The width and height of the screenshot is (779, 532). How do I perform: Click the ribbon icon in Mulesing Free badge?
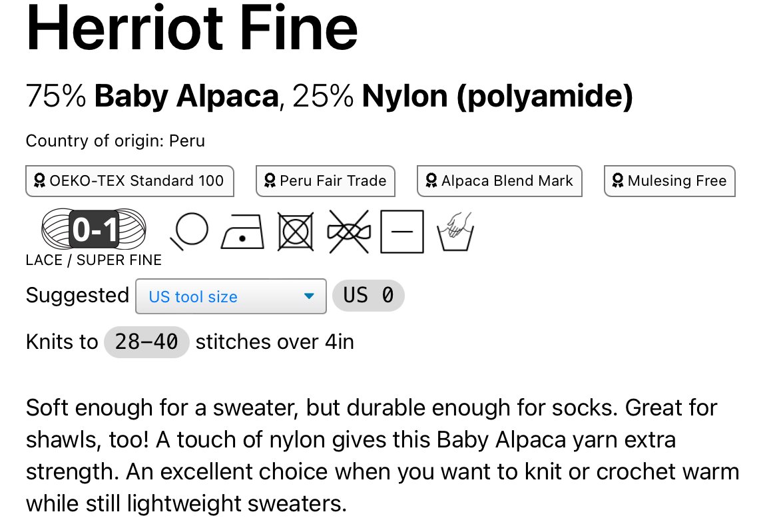click(617, 180)
